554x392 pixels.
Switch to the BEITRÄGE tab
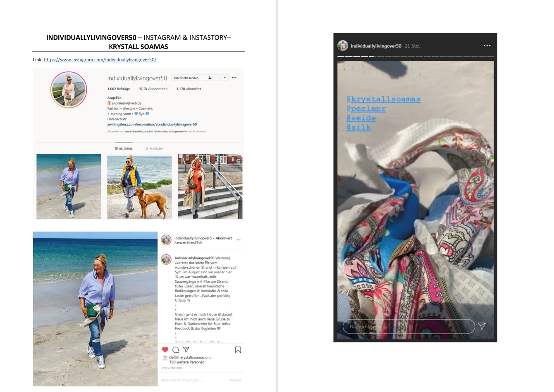(124, 148)
